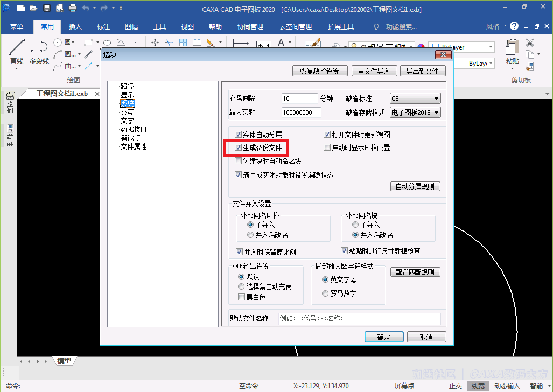Expand the text A tool dropdown arrow
553x392 pixels.
[x=290, y=43]
